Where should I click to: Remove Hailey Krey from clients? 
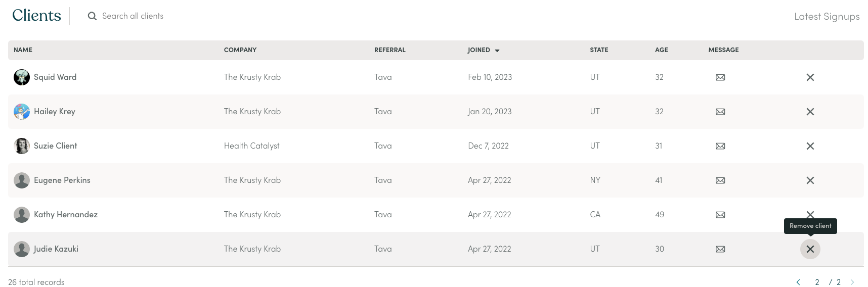pos(810,112)
